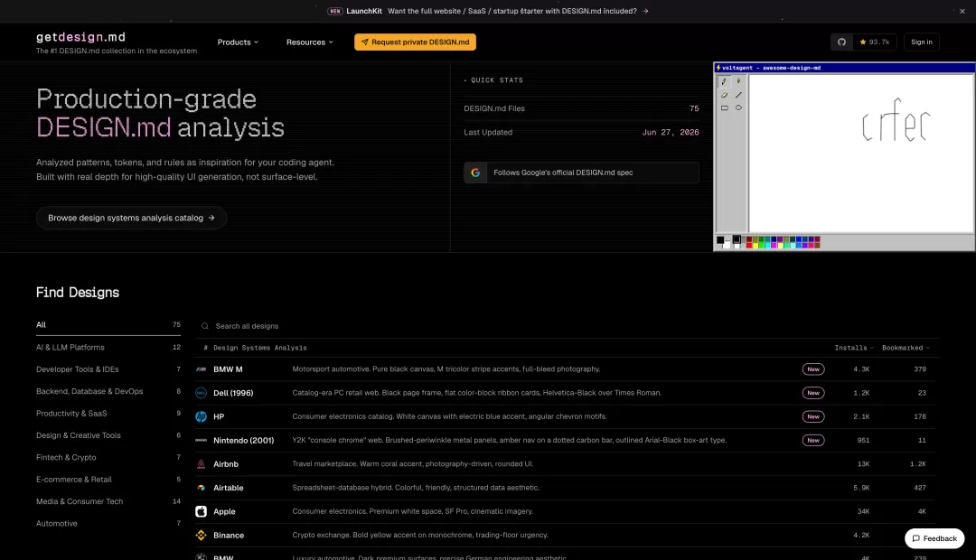Open the Resources dropdown menu
This screenshot has height=560, width=976.
tap(310, 42)
